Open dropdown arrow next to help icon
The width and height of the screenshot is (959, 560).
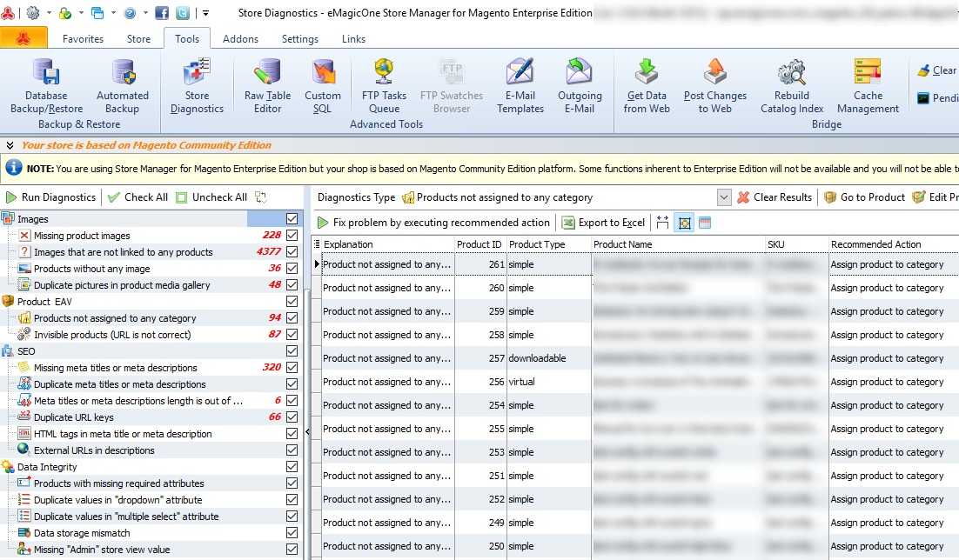(x=145, y=13)
